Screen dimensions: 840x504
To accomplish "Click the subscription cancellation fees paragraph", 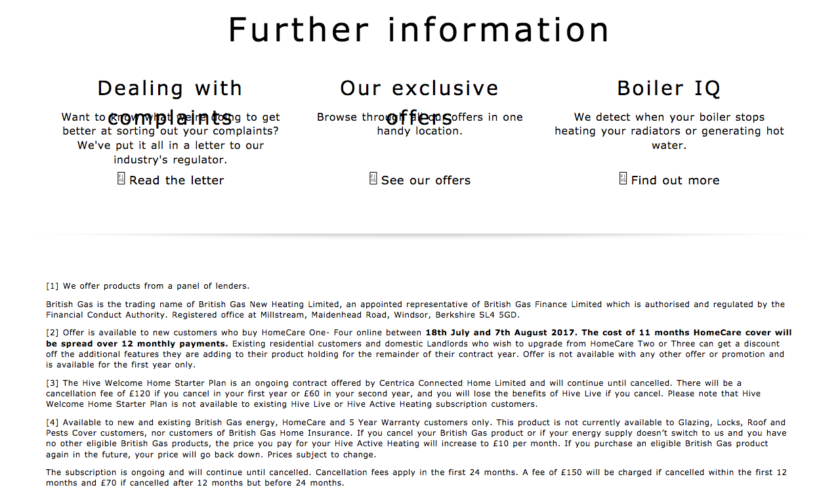I will click(416, 478).
